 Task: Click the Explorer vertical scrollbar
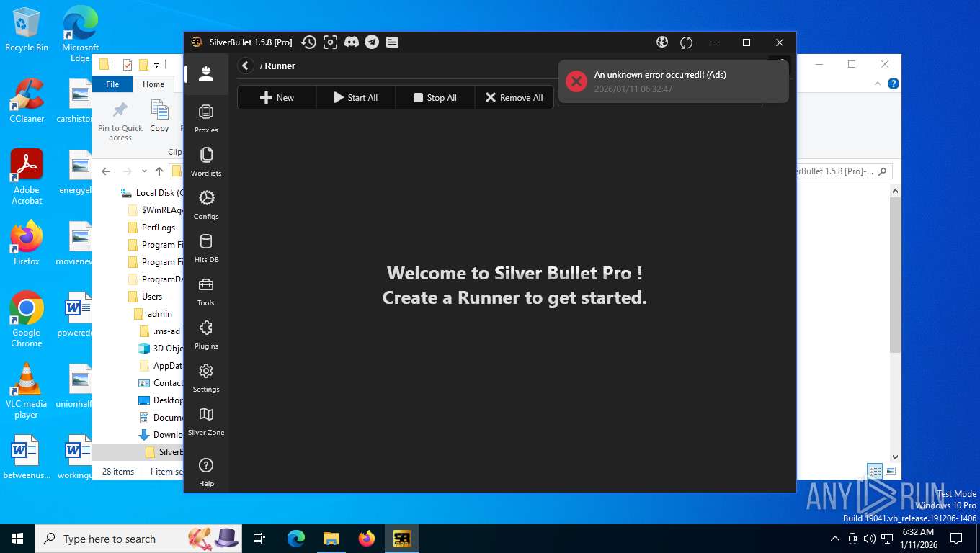pyautogui.click(x=895, y=274)
